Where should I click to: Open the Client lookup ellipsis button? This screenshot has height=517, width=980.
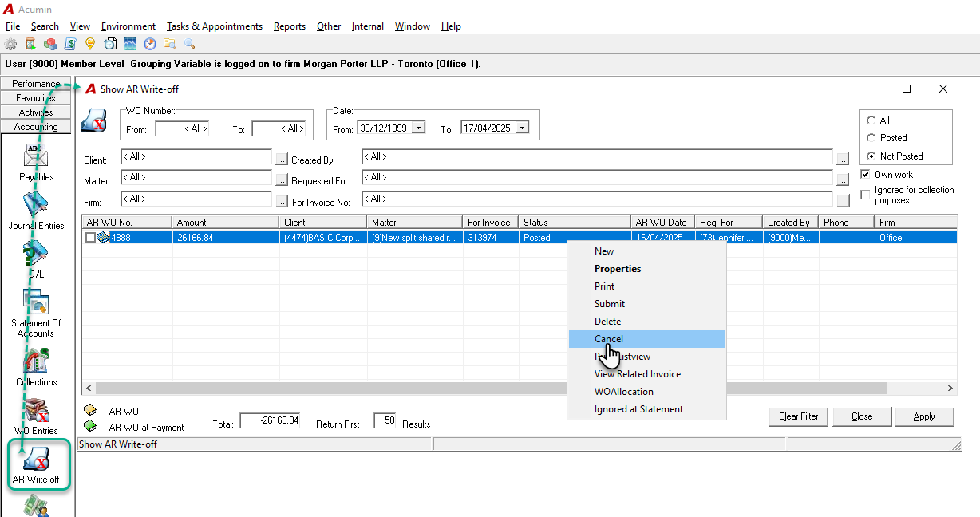click(x=281, y=159)
